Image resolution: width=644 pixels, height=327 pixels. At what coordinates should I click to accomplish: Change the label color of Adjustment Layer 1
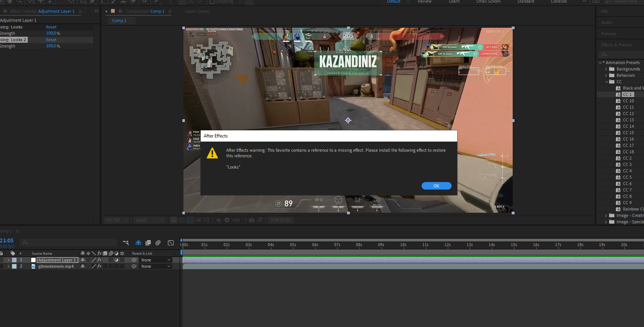14,260
